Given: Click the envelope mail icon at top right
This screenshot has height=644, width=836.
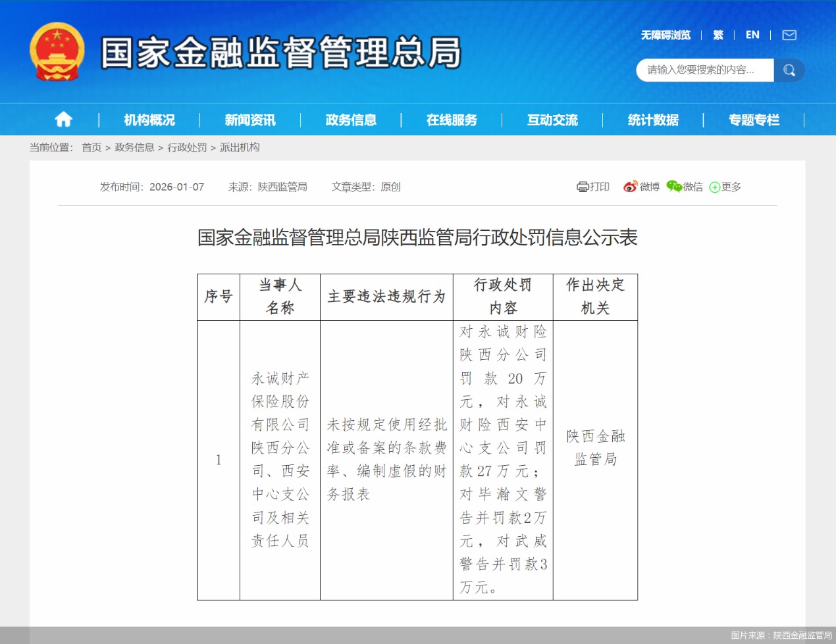Looking at the screenshot, I should (788, 35).
